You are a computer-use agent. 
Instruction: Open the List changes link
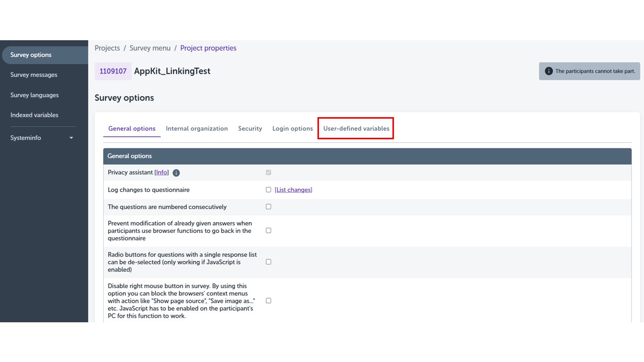[x=293, y=190]
